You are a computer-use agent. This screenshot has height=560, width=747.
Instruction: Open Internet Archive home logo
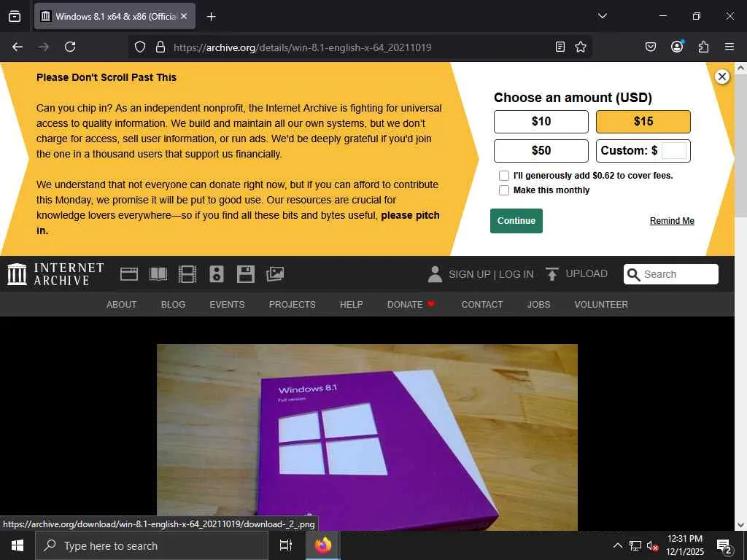[x=55, y=274]
